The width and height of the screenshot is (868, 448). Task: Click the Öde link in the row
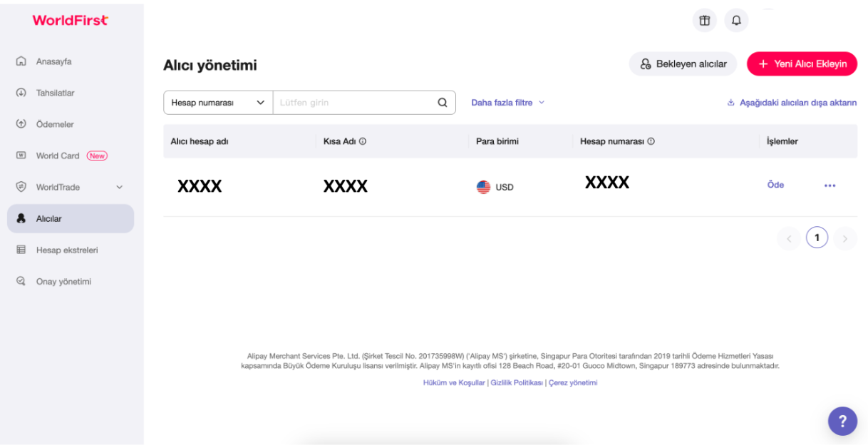click(x=775, y=185)
